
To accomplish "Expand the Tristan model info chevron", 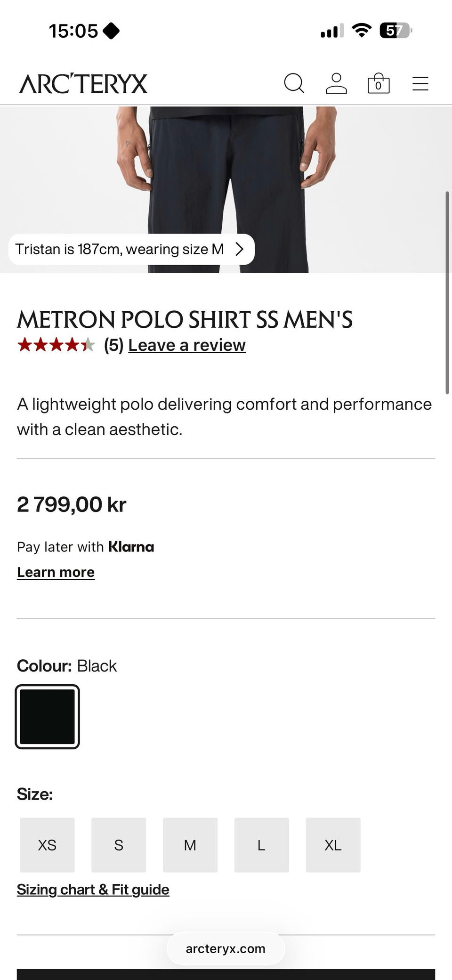I will click(x=240, y=249).
